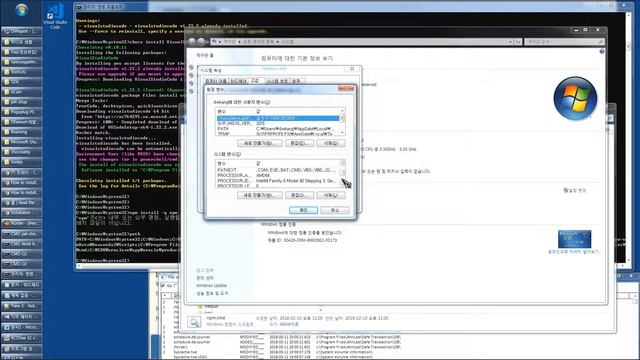Viewport: 640px width, 360px height.
Task: Switch to the 시스템 보호 tab
Action: (277, 81)
